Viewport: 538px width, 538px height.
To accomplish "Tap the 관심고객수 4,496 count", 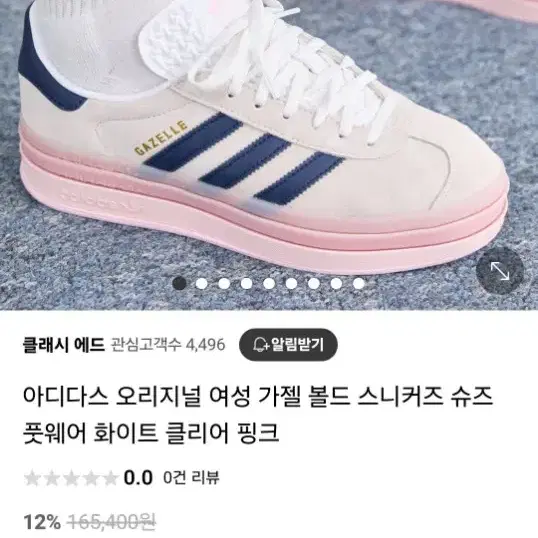I will (168, 345).
